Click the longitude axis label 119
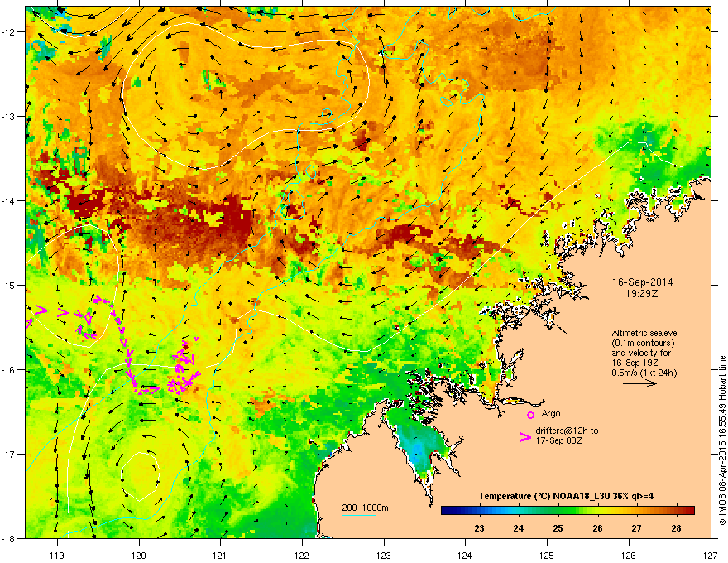The height and width of the screenshot is (563, 728). 57,555
